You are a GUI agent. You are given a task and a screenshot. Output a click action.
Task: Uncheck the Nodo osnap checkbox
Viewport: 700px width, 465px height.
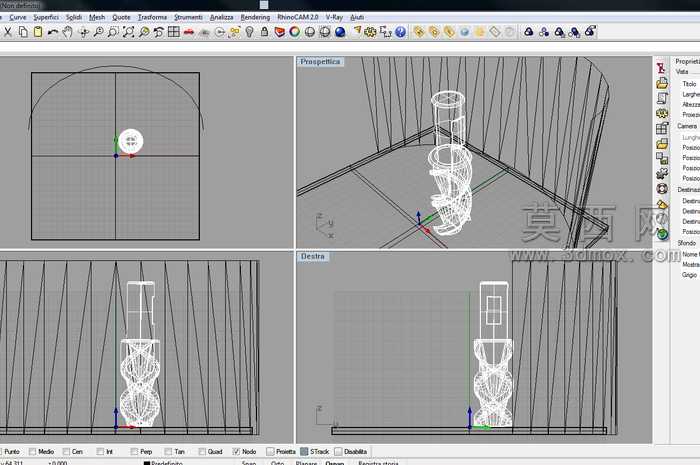coord(236,452)
